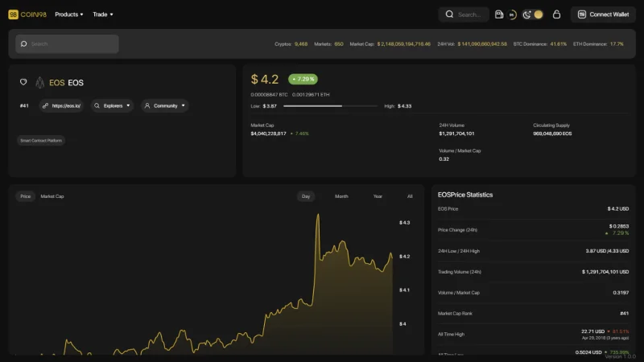Viewport: 644px width, 362px height.
Task: Add EOS to favorites with heart icon
Action: [x=23, y=82]
